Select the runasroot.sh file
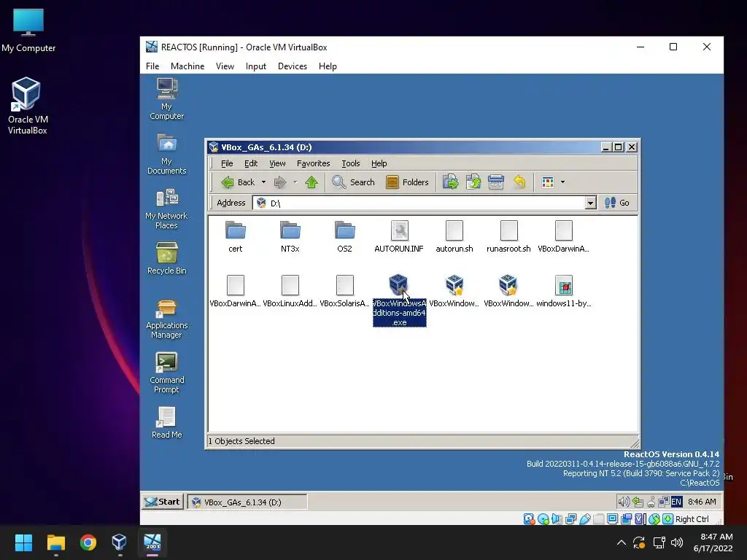This screenshot has width=747, height=560. (508, 237)
